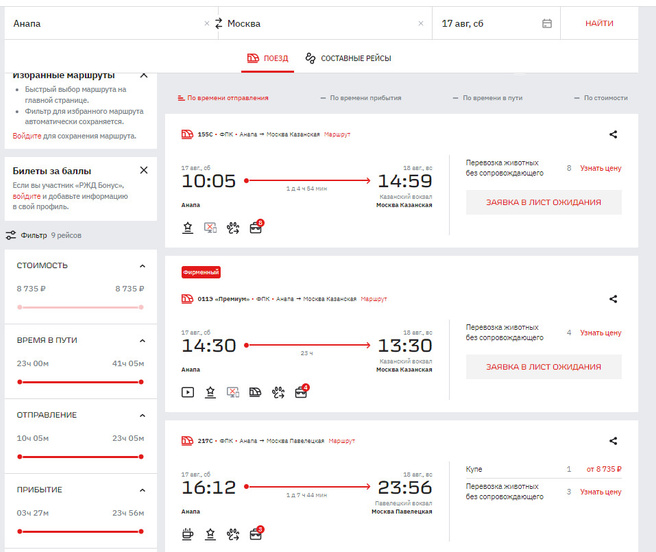Share train 011Э via share icon
656x552 pixels.
coord(613,299)
